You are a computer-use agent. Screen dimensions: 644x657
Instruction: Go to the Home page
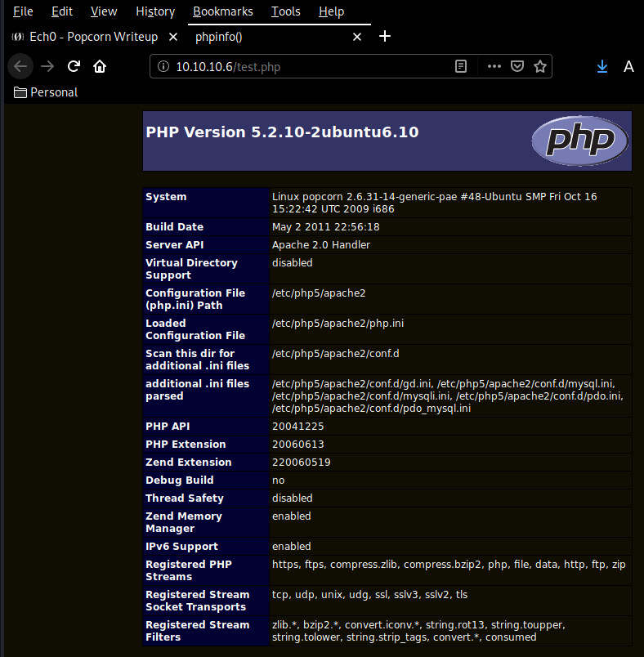[x=100, y=66]
